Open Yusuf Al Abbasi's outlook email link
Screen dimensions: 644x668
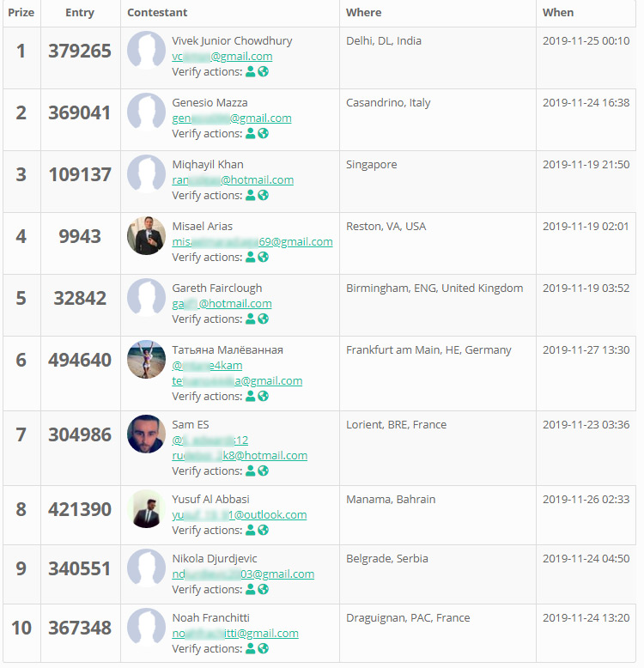pyautogui.click(x=239, y=515)
